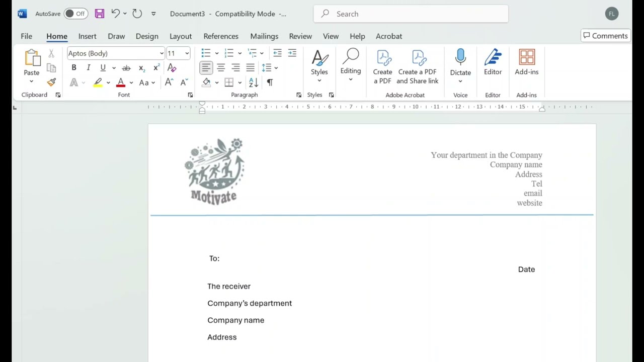Clear all formatting
644x362 pixels.
(x=172, y=68)
